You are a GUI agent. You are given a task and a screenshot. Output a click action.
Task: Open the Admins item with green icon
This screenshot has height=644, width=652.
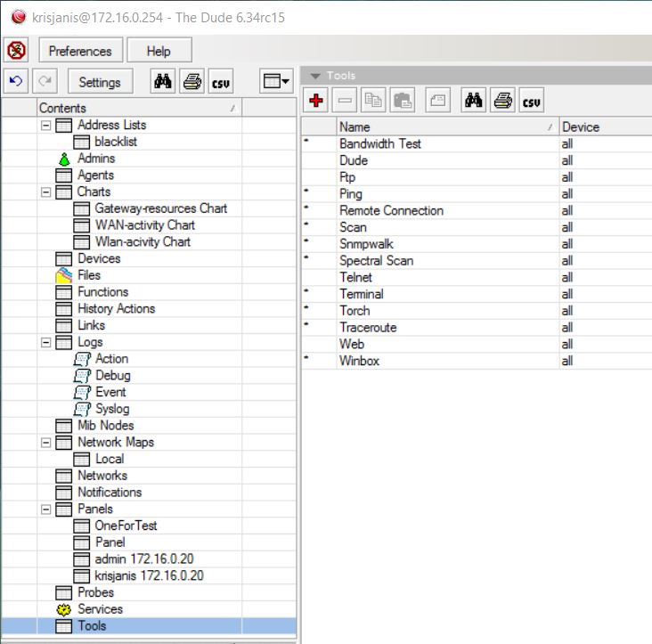(x=96, y=159)
